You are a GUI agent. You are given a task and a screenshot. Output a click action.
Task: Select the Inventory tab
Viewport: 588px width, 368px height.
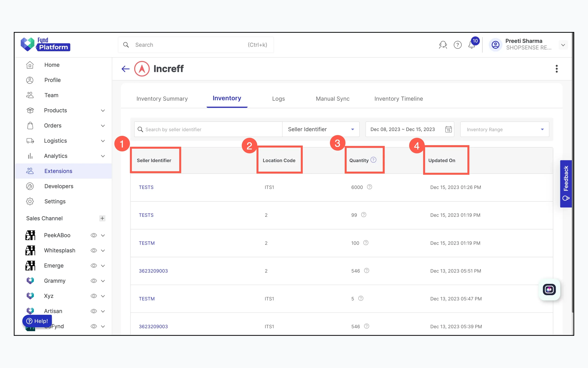(x=227, y=98)
